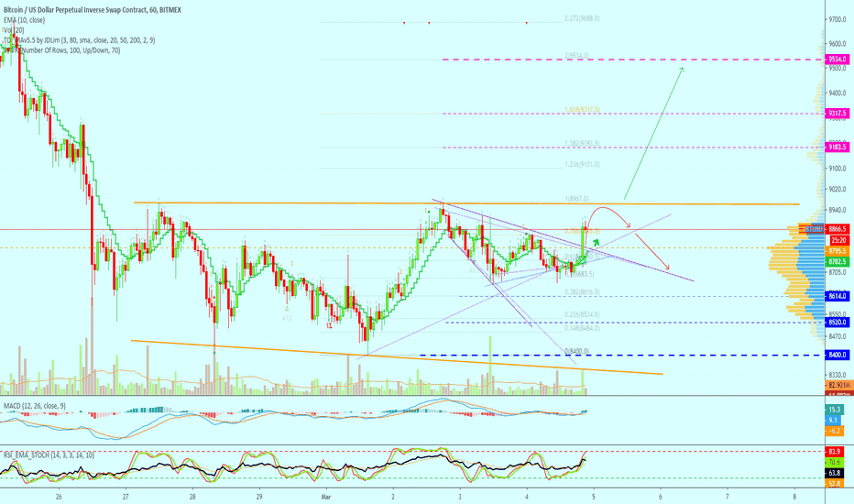Click the 9100.0 price axis tick

click(838, 169)
